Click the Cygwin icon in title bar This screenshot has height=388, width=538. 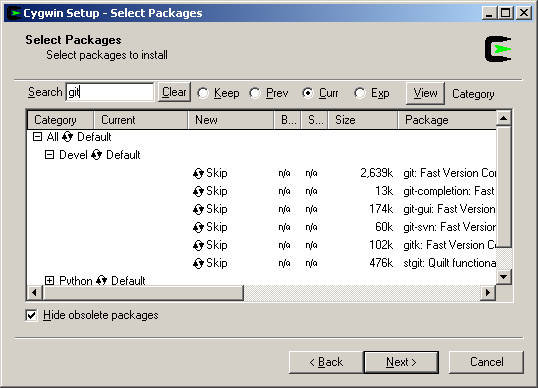tap(14, 13)
